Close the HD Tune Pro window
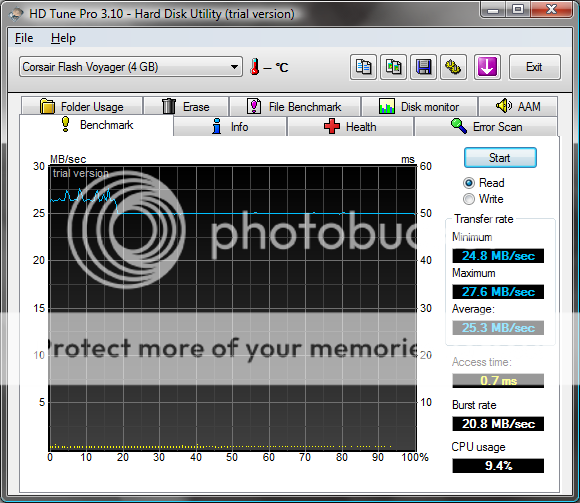The width and height of the screenshot is (580, 503). pyautogui.click(x=552, y=9)
